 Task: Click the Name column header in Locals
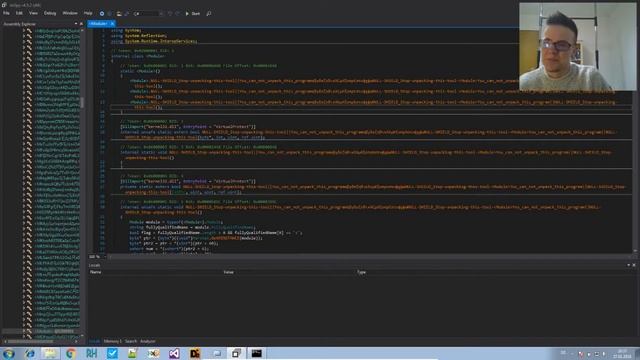pos(96,272)
